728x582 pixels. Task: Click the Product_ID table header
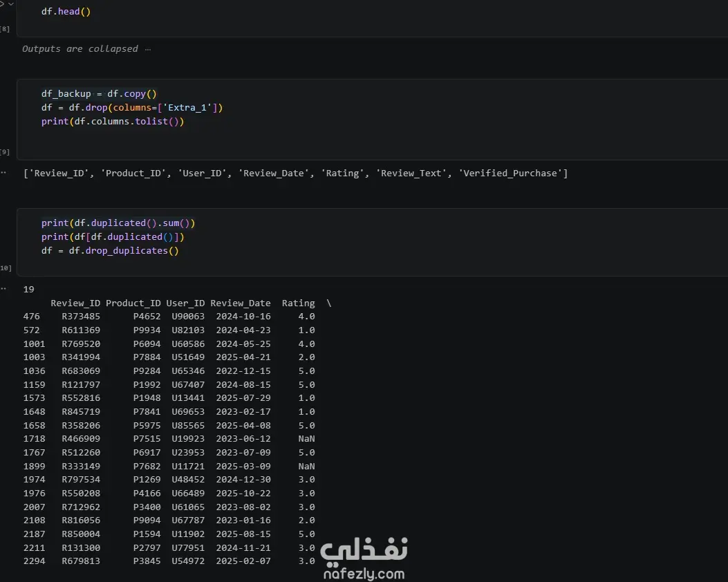click(133, 303)
